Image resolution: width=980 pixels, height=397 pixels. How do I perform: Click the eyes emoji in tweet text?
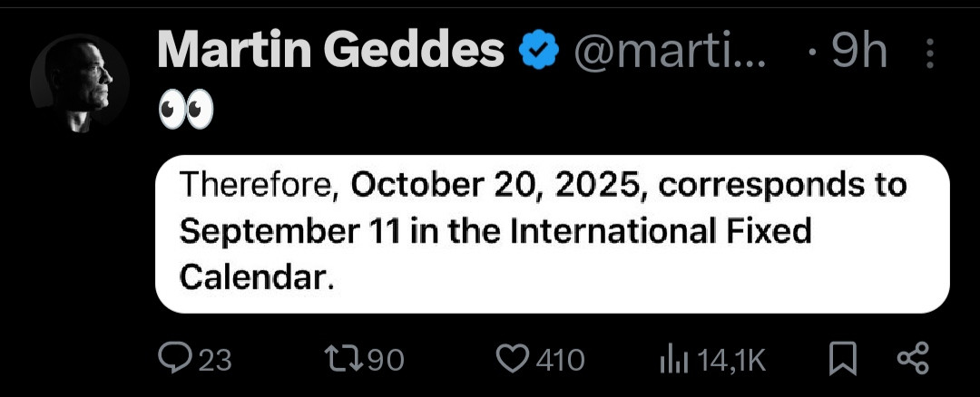185,111
